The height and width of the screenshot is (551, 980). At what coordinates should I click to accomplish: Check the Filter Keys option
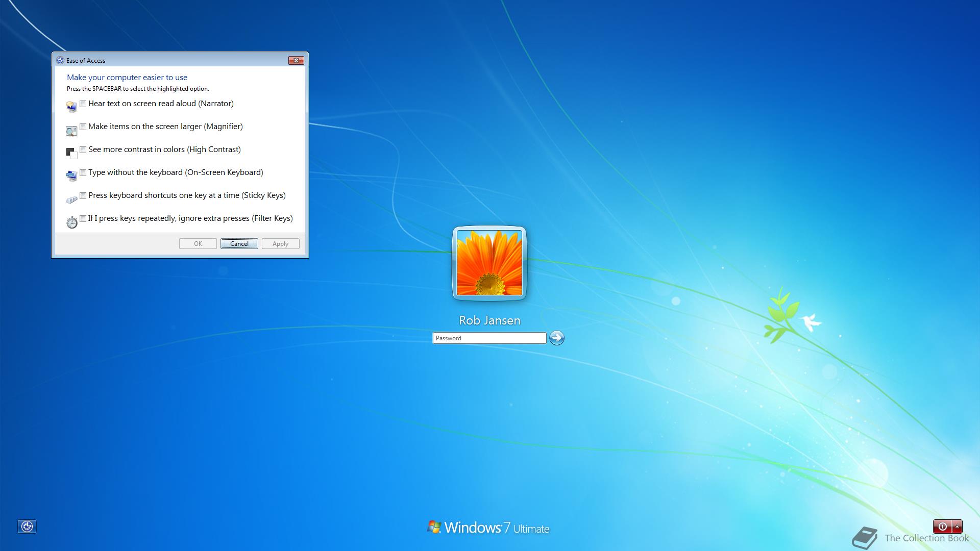pyautogui.click(x=83, y=219)
